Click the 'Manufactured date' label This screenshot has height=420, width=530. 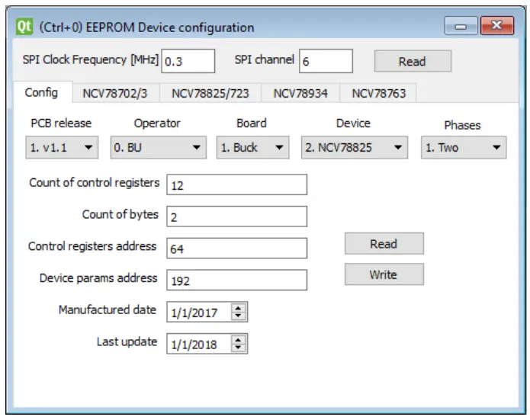(108, 309)
